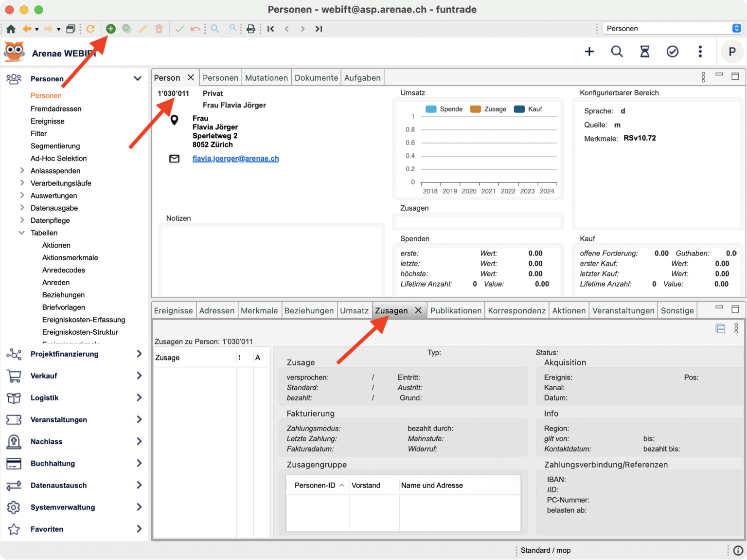Click the orange refresh icon
The width and height of the screenshot is (747, 560).
point(90,29)
